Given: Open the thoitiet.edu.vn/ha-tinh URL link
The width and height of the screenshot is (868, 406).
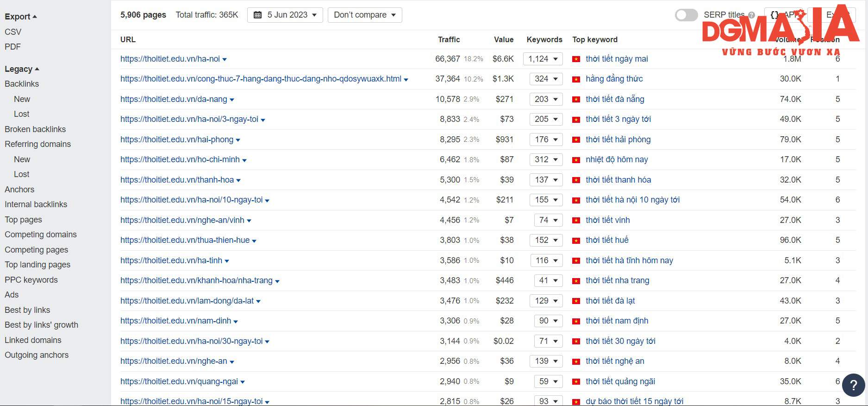Looking at the screenshot, I should (x=171, y=260).
